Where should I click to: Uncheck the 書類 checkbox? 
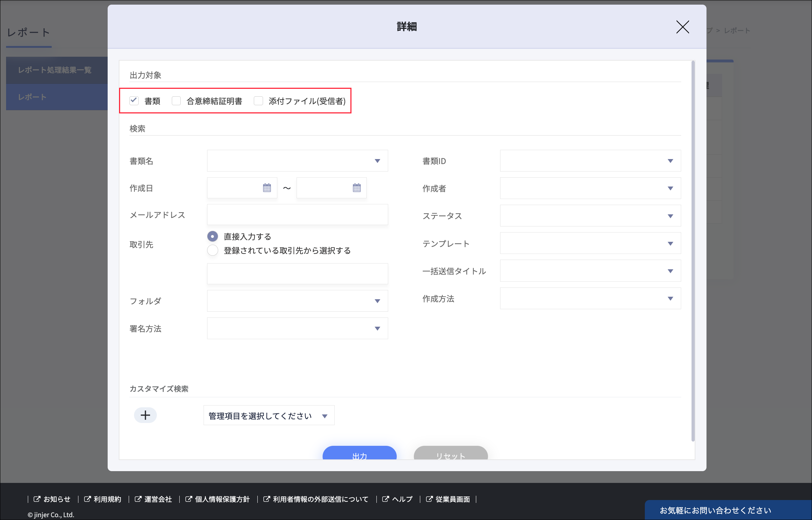click(x=134, y=101)
